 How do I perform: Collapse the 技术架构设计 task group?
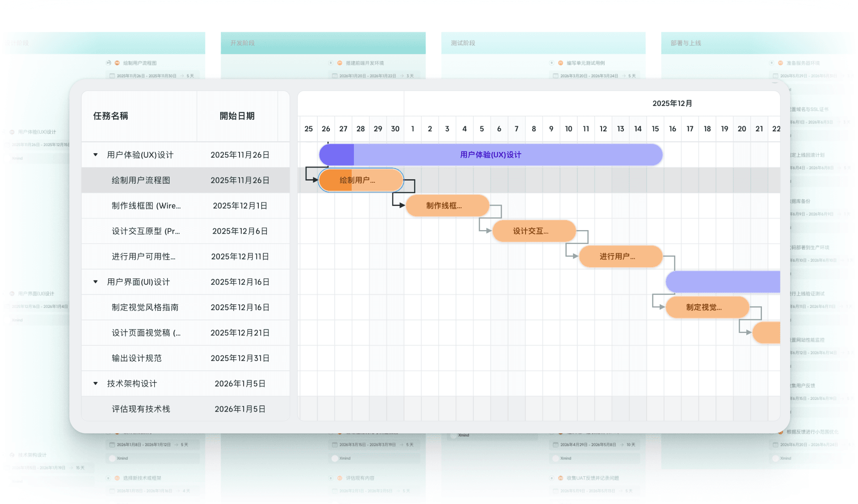[95, 383]
